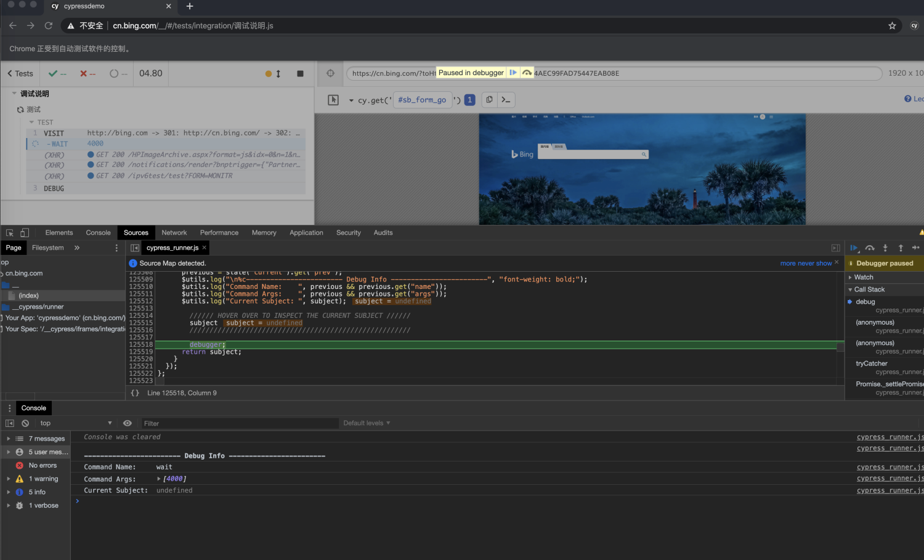This screenshot has width=924, height=560.
Task: Switch to the Network tab
Action: (x=174, y=233)
